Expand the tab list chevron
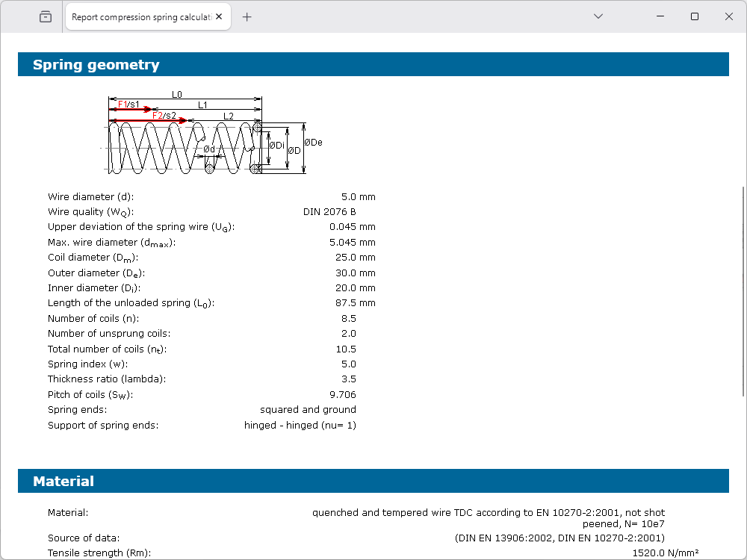 pos(598,16)
